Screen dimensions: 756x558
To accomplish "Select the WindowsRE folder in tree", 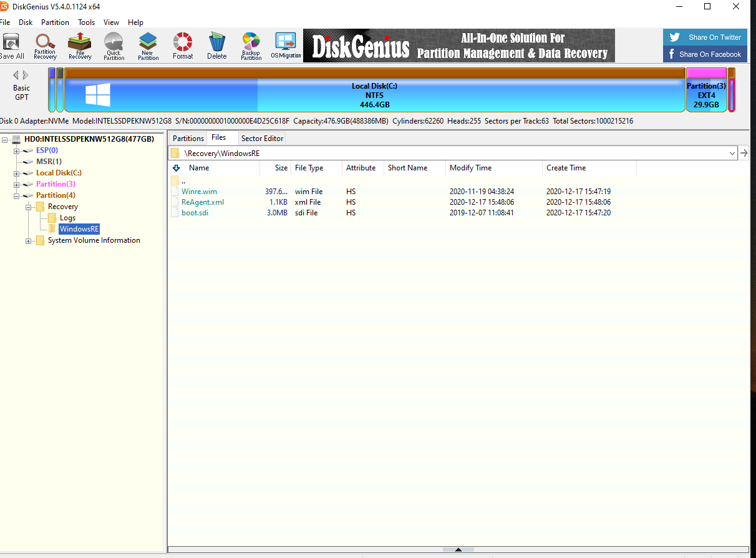I will [x=79, y=229].
